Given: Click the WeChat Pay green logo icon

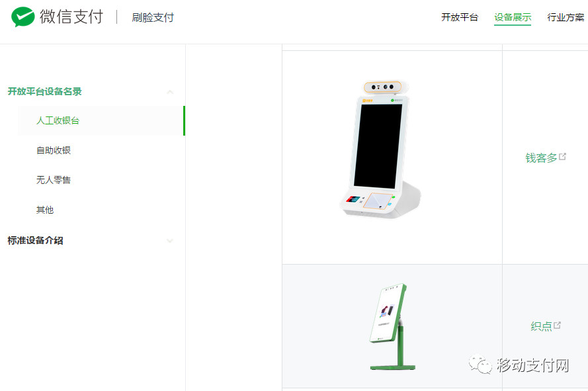Looking at the screenshot, I should click(23, 17).
